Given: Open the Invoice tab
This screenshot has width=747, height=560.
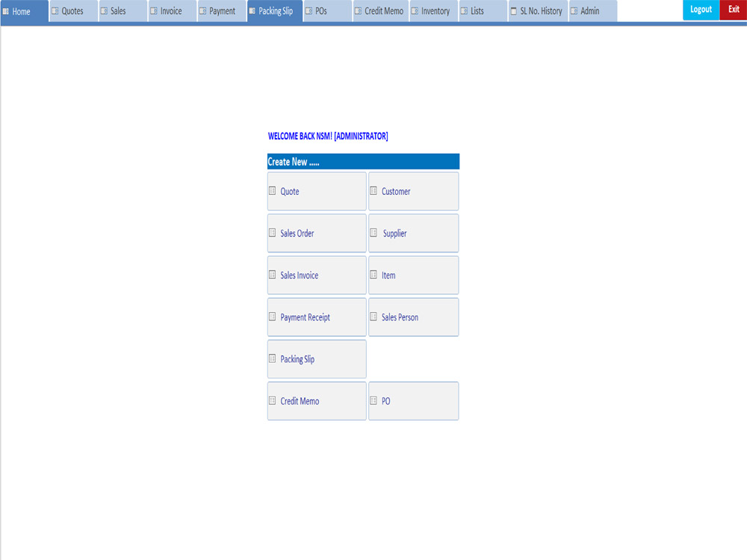Looking at the screenshot, I should tap(172, 11).
